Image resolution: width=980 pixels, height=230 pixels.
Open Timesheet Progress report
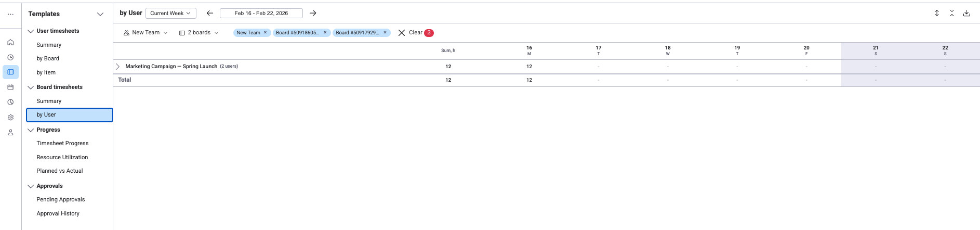(62, 143)
